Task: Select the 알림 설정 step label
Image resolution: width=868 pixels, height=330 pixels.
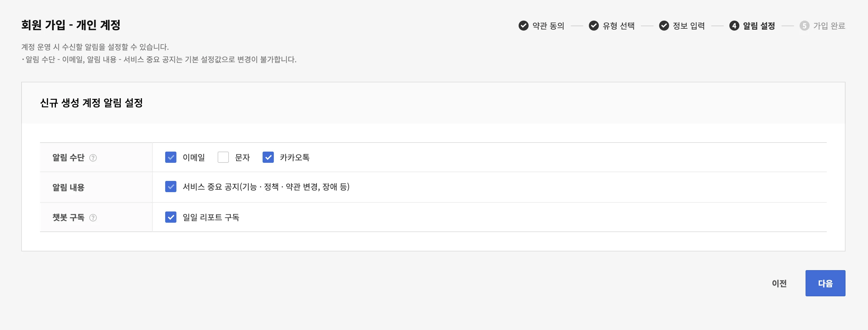Action: [x=759, y=26]
